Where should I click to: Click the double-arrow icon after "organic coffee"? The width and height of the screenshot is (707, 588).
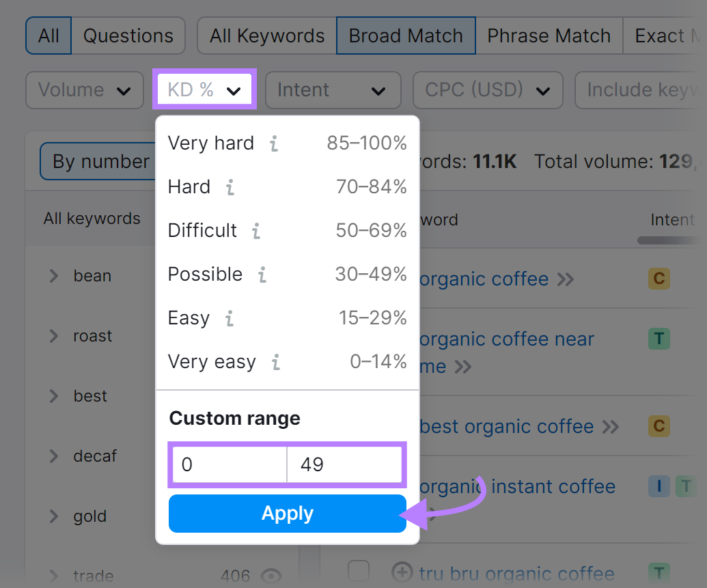(564, 279)
